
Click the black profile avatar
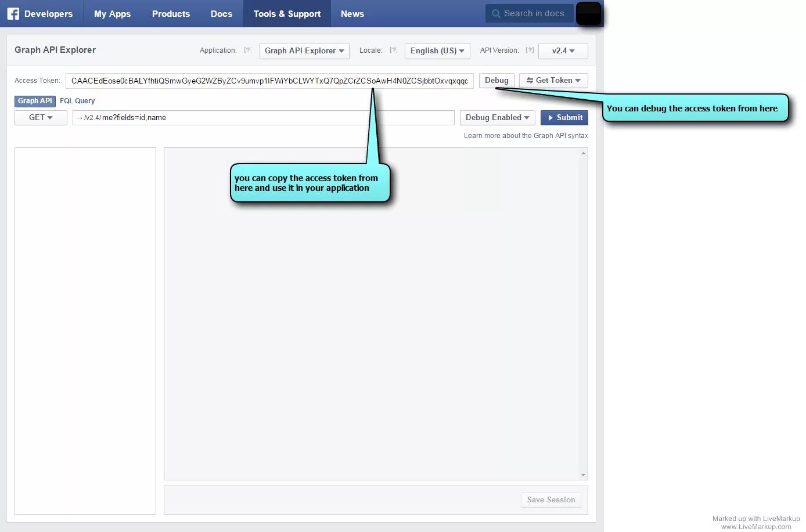(x=588, y=13)
